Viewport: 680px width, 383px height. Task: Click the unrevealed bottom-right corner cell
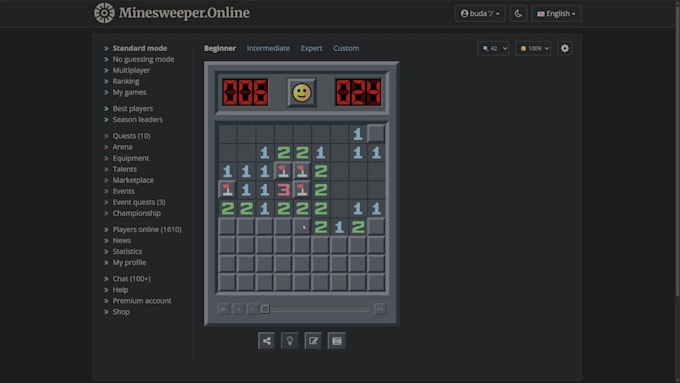(376, 282)
